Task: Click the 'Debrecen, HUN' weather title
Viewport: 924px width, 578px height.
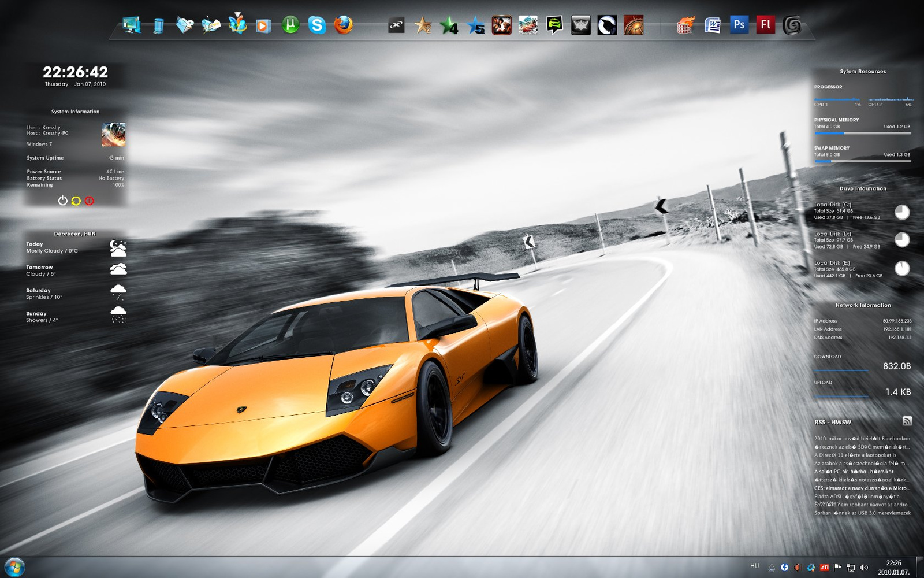Action: click(75, 234)
